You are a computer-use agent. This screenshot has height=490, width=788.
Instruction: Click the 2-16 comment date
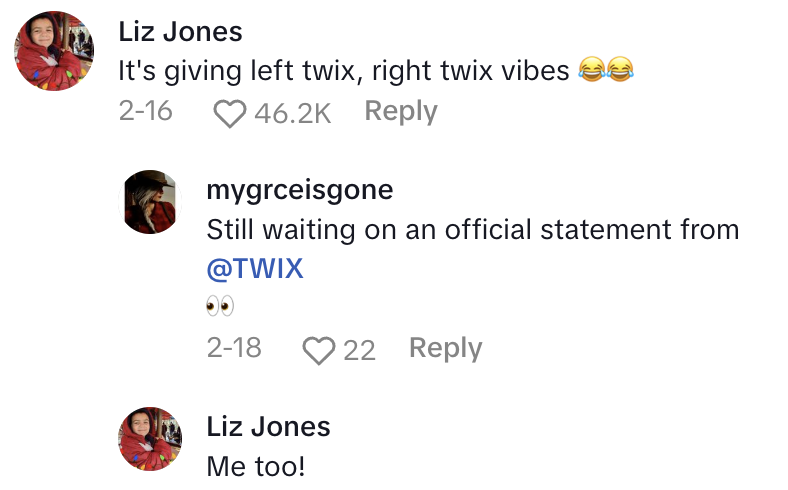click(x=145, y=111)
